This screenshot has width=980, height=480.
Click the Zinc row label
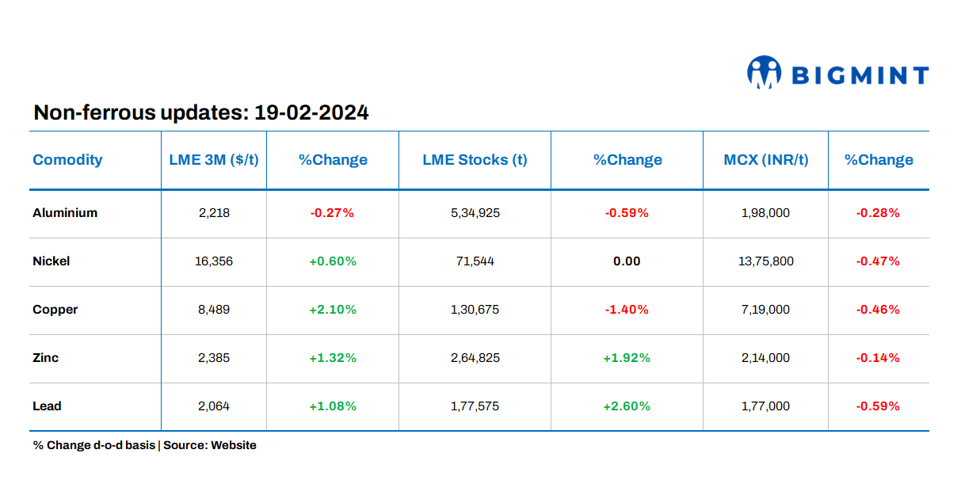pos(46,357)
